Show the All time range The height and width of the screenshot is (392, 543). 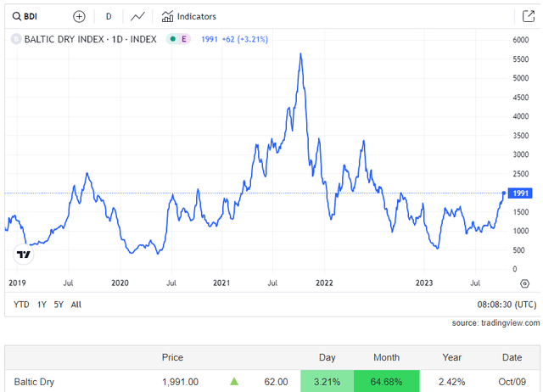[x=76, y=304]
